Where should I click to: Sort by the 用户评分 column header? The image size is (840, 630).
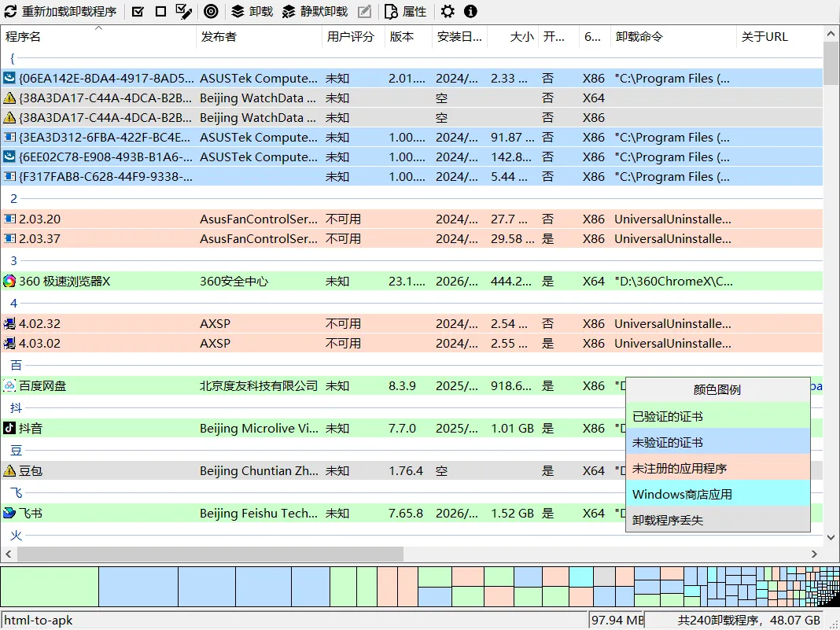click(354, 36)
